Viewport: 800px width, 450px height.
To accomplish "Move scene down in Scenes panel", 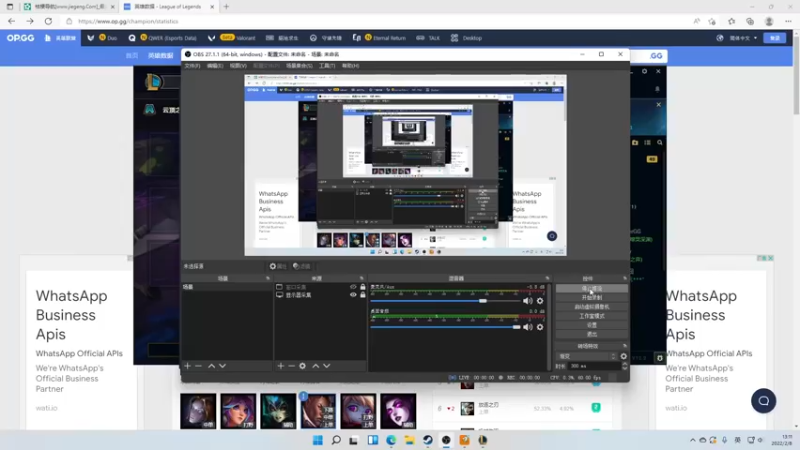I will point(222,366).
